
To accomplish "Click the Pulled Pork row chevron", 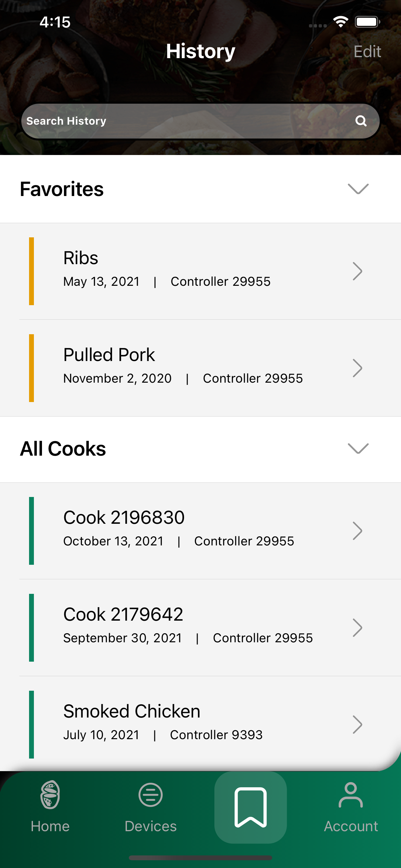I will [357, 368].
